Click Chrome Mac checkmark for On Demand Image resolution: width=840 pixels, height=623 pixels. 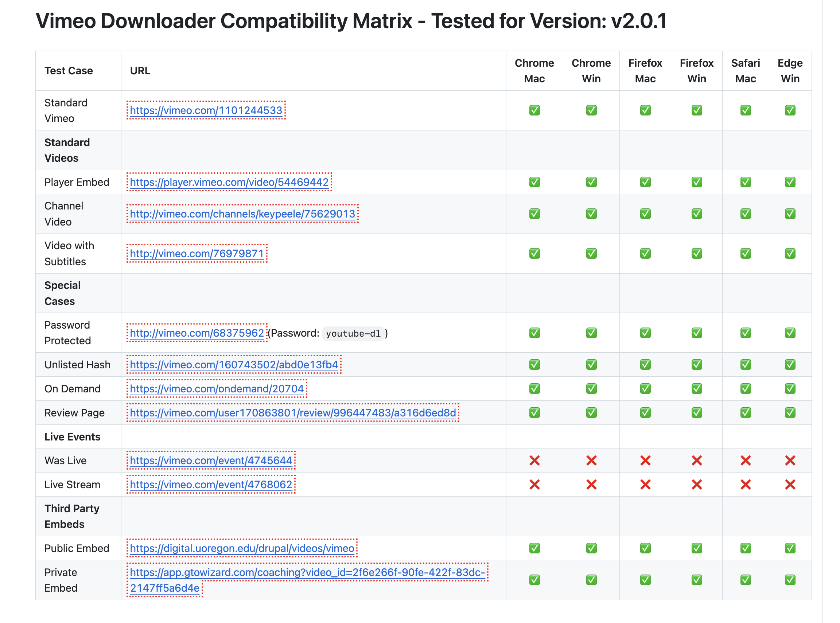tap(534, 389)
